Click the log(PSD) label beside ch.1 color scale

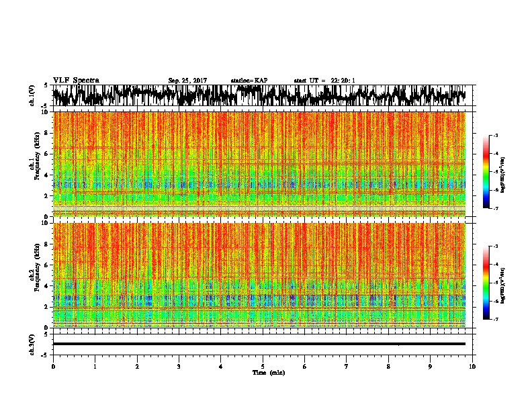pos(503,175)
